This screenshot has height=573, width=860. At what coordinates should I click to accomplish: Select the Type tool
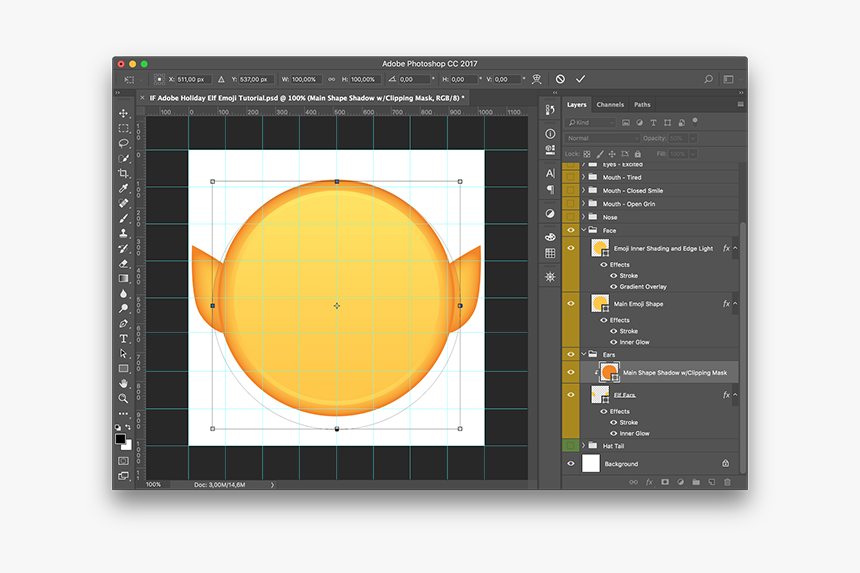click(123, 338)
